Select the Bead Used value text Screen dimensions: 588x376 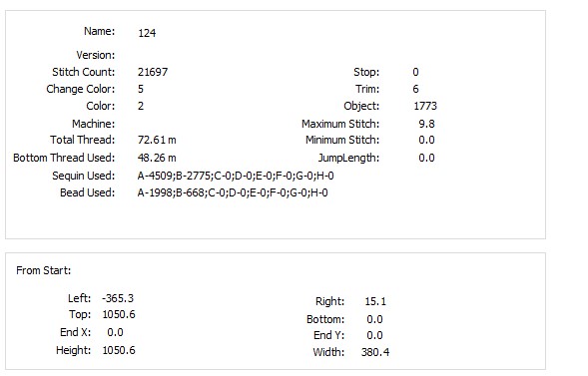(233, 192)
